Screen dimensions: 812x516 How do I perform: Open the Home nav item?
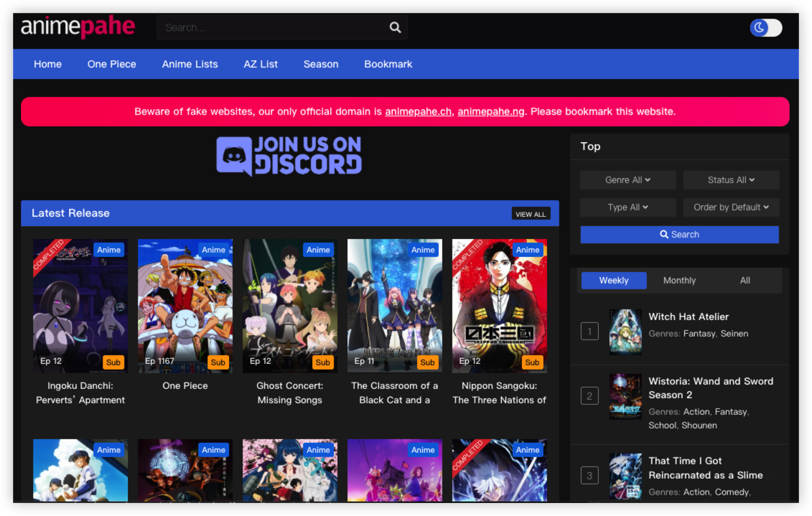(x=47, y=64)
